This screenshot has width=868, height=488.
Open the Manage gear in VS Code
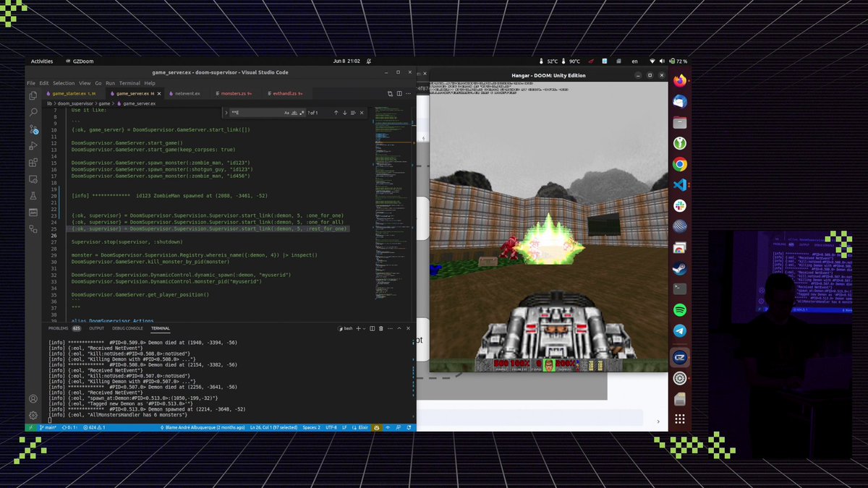pos(33,415)
